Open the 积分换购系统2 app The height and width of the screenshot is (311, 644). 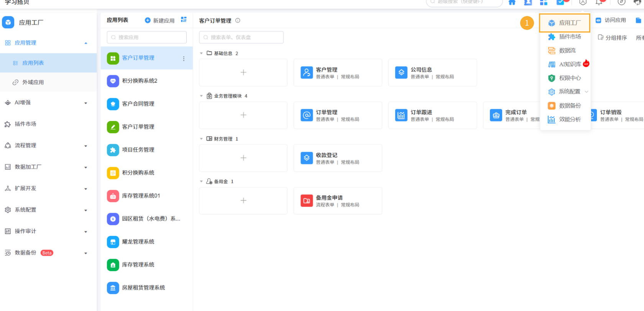pyautogui.click(x=146, y=81)
